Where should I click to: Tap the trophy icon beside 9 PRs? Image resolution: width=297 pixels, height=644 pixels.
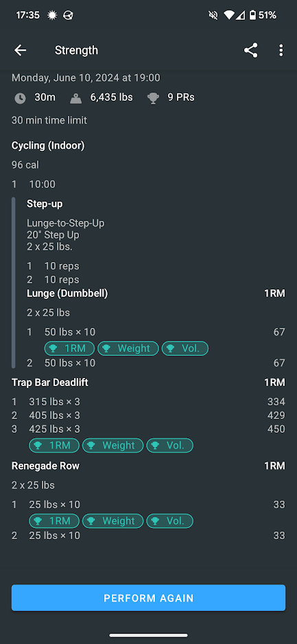click(153, 98)
